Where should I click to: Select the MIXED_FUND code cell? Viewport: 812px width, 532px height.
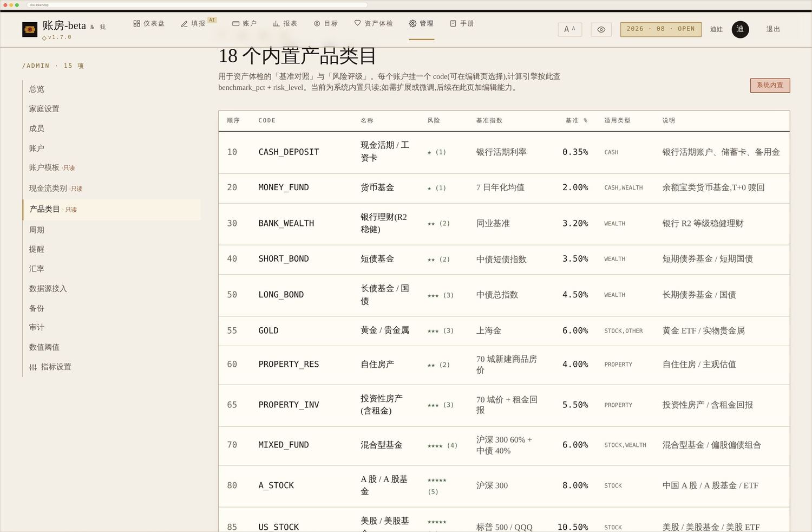(284, 445)
